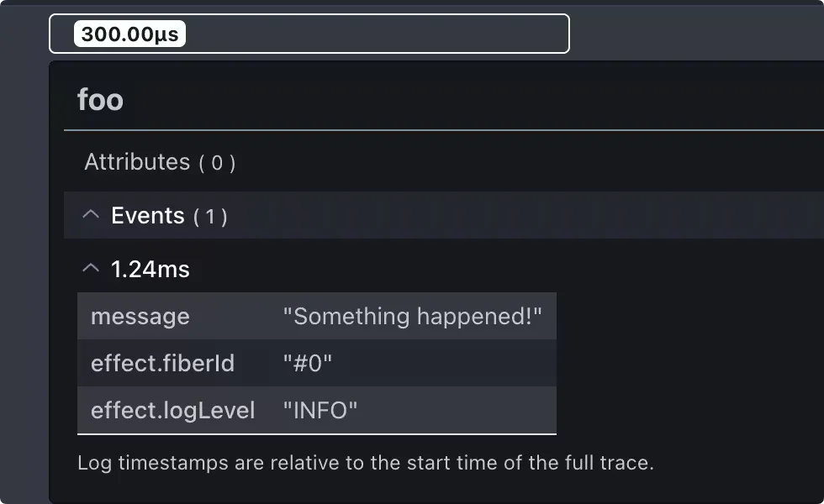Select the effect.logLevel row showing INFO
This screenshot has height=504, width=824.
coord(317,411)
